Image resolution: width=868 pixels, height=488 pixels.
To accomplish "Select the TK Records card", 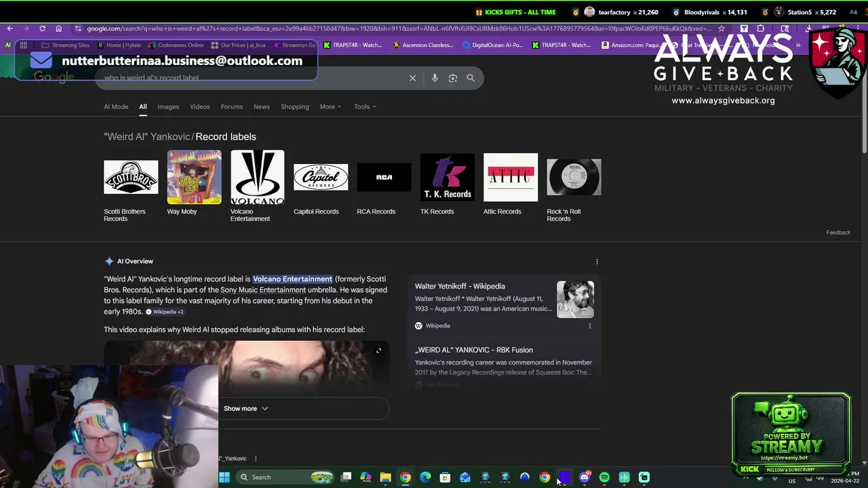I will [447, 183].
